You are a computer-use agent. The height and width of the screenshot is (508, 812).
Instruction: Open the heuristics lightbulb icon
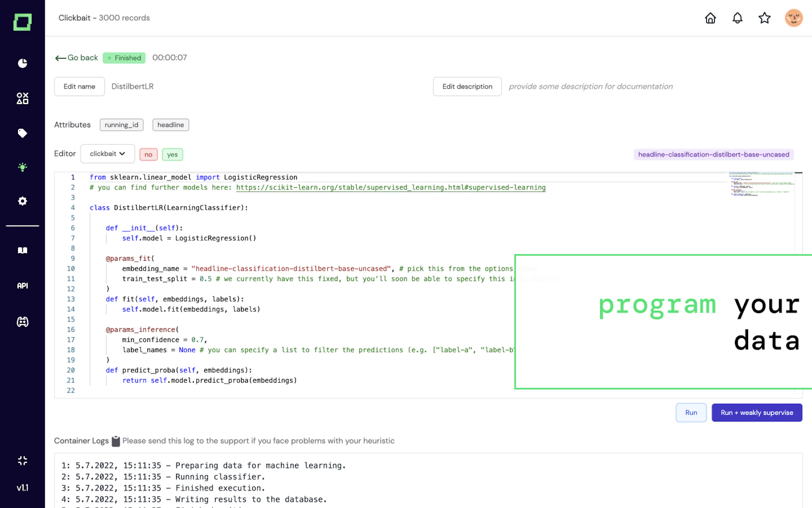click(x=22, y=167)
